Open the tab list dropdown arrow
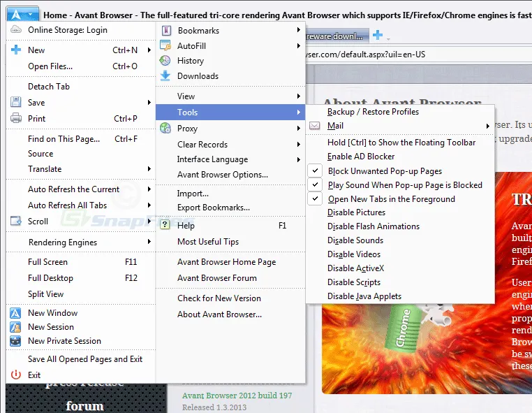Image resolution: width=532 pixels, height=413 pixels. click(x=388, y=39)
